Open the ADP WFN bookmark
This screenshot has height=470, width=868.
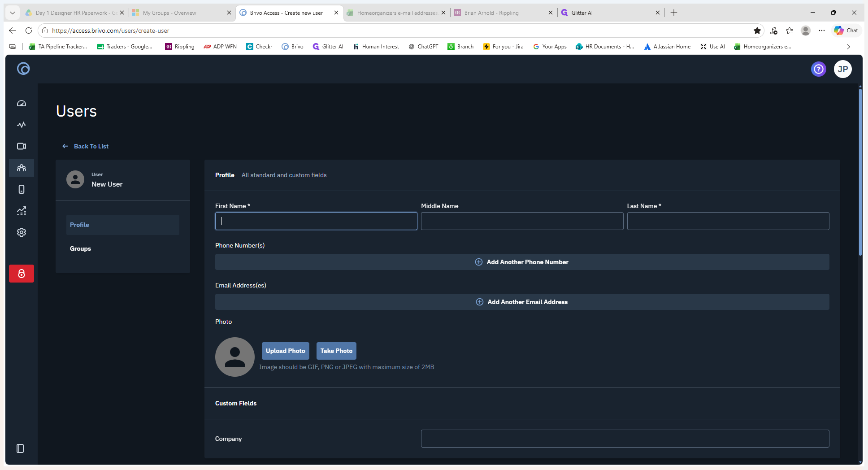[220, 47]
